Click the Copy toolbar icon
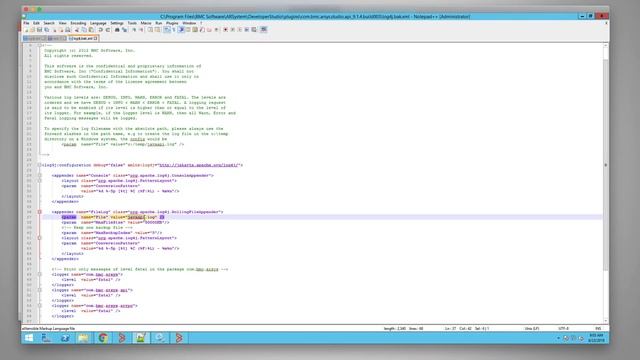The width and height of the screenshot is (640, 360). [x=84, y=30]
